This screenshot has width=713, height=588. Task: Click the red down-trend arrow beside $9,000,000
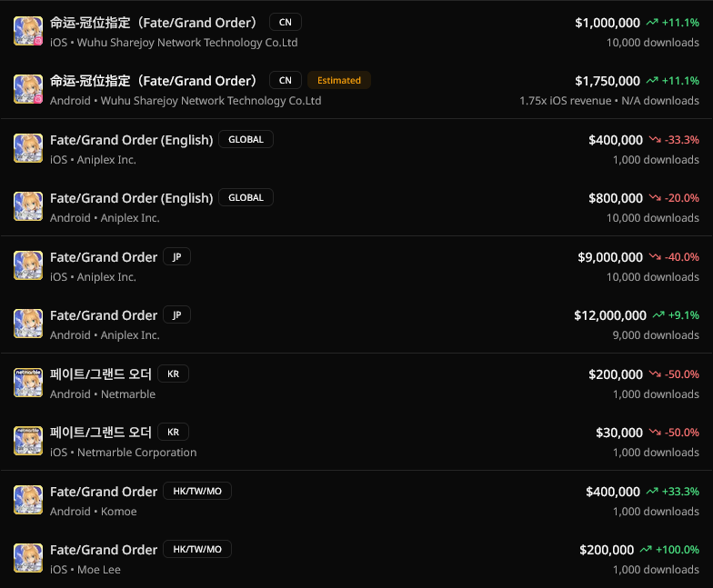655,256
